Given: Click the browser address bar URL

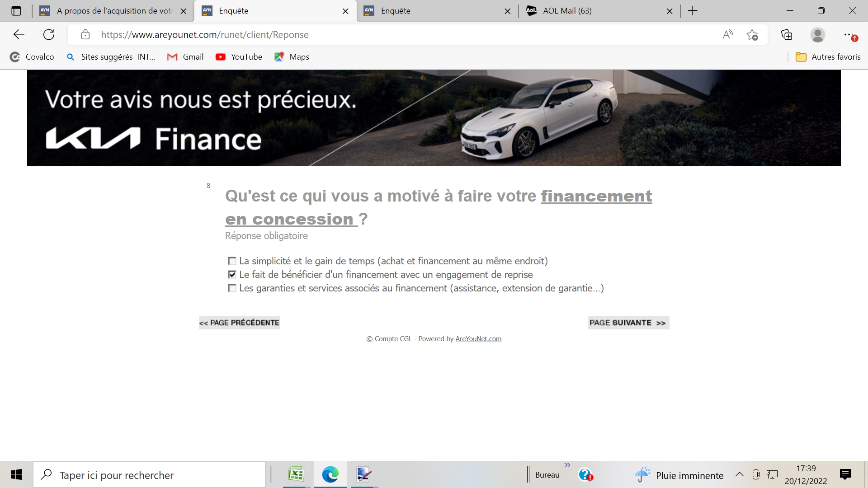Looking at the screenshot, I should [x=205, y=35].
